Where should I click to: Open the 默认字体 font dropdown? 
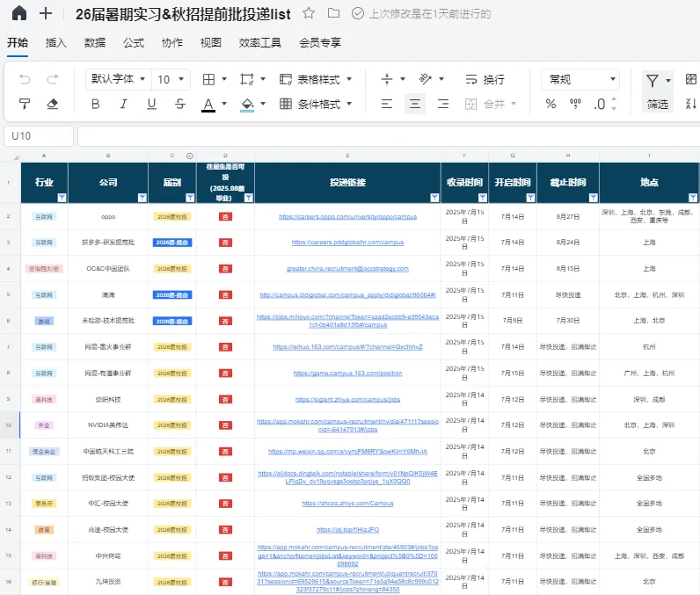point(119,79)
